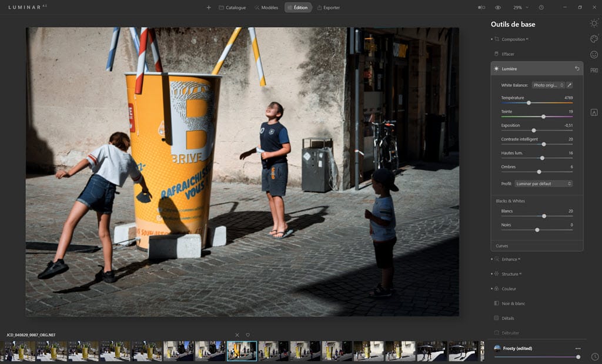
Task: Adjust the Contraste intelligent slider handle
Action: pos(544,145)
